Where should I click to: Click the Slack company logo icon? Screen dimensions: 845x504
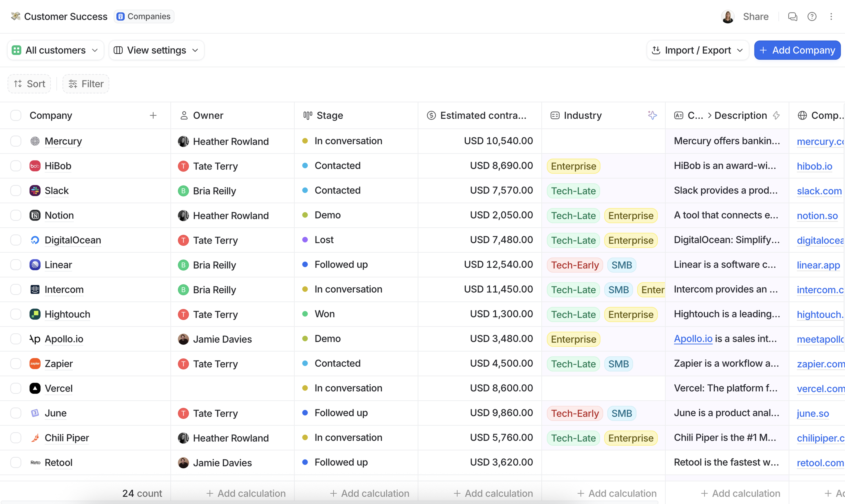pyautogui.click(x=35, y=190)
